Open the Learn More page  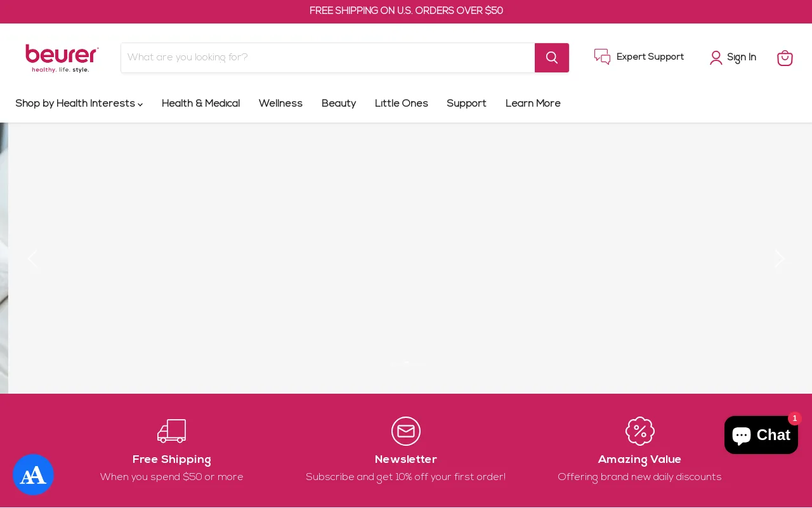533,104
